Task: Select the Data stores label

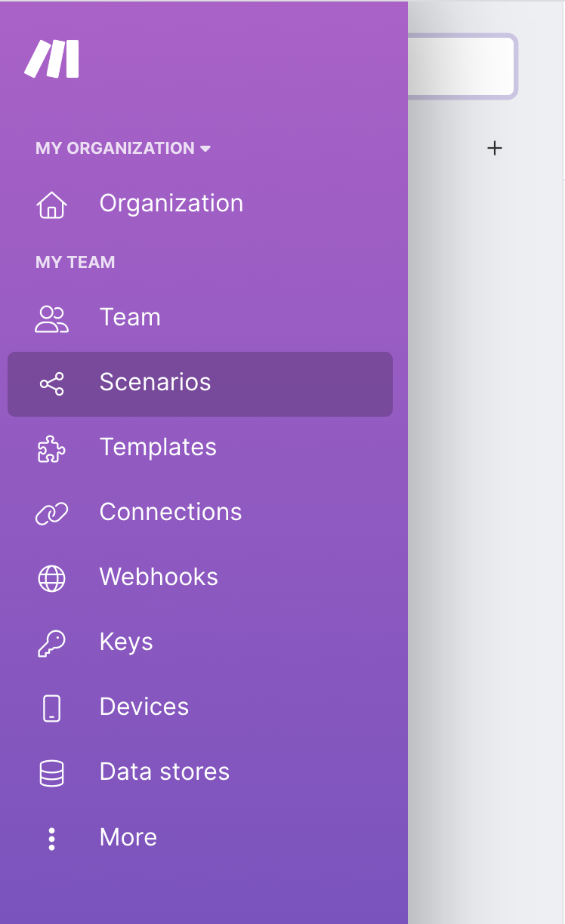Action: pos(165,772)
